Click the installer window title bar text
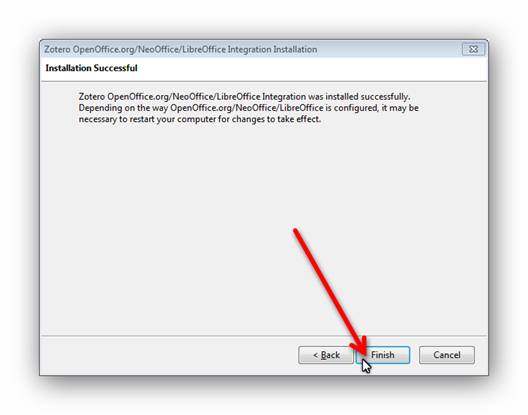 (x=180, y=50)
